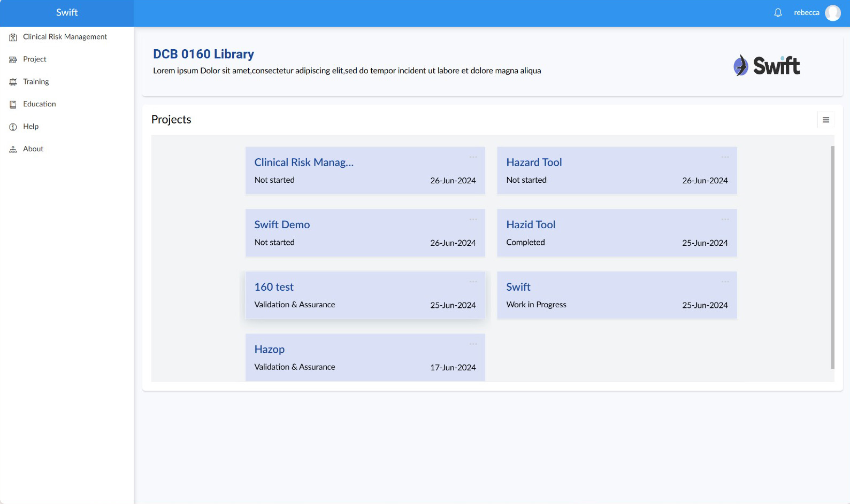This screenshot has width=850, height=504.
Task: Open three-dot menu on 160 test card
Action: (x=473, y=282)
